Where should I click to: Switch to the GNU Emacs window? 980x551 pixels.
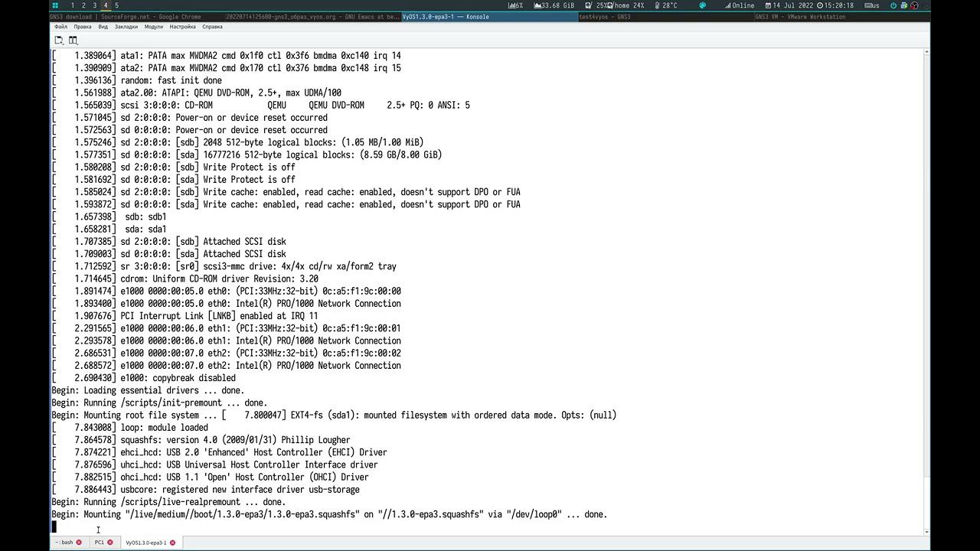[312, 16]
